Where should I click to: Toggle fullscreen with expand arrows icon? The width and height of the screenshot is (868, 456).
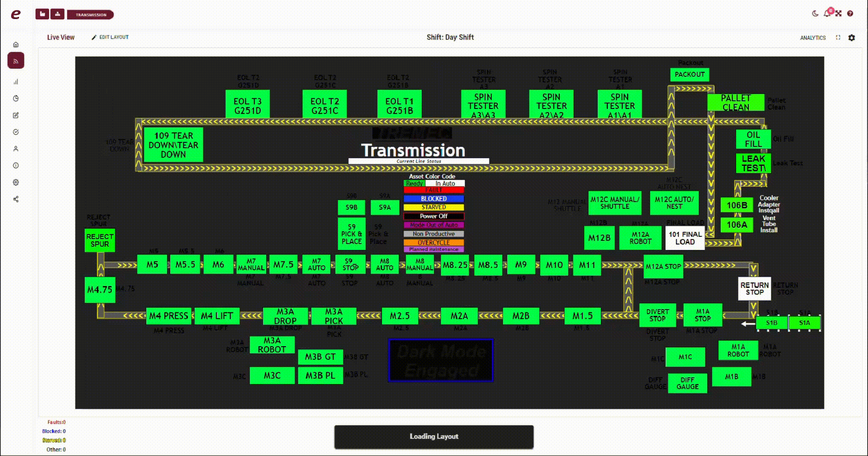point(838,14)
